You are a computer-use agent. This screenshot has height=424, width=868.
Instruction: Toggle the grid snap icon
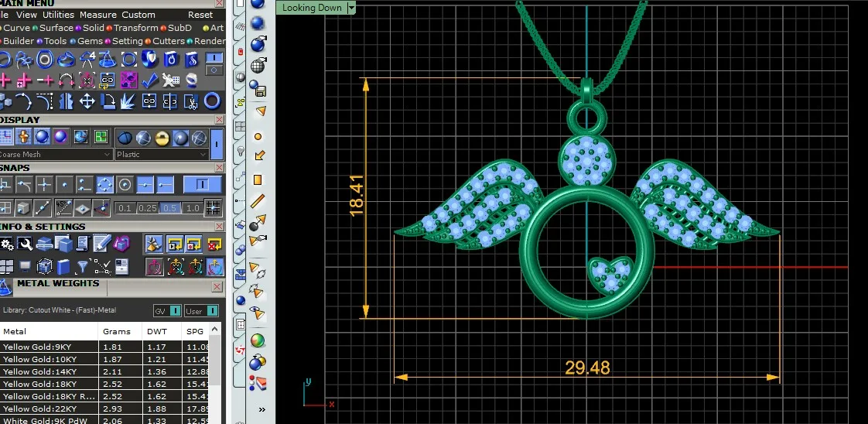click(x=213, y=208)
